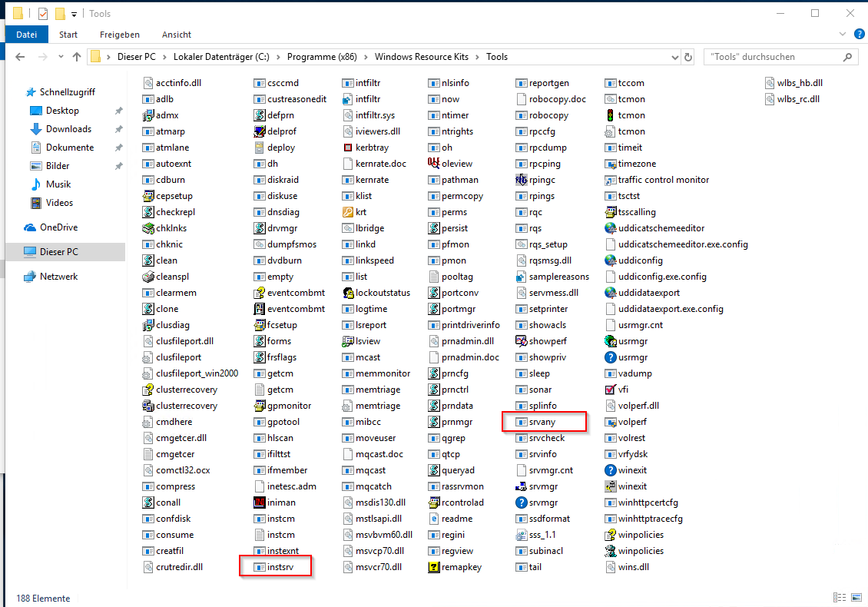The height and width of the screenshot is (607, 868).
Task: Unpin Desktop using its pin icon
Action: tap(118, 111)
